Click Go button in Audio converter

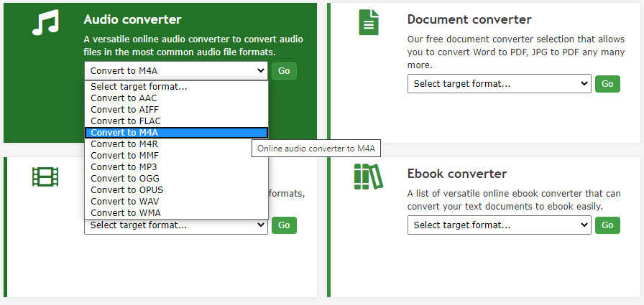coord(284,71)
